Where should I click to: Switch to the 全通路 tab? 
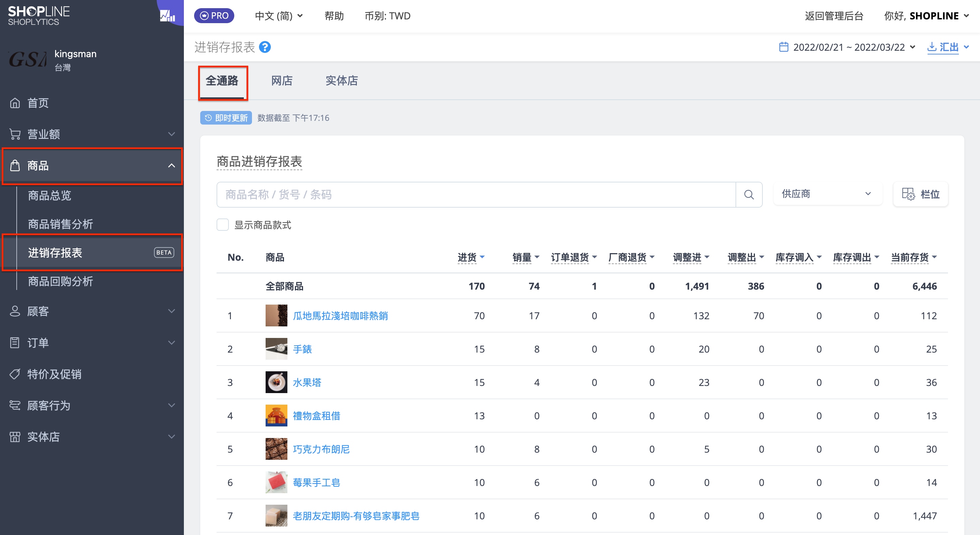click(222, 81)
